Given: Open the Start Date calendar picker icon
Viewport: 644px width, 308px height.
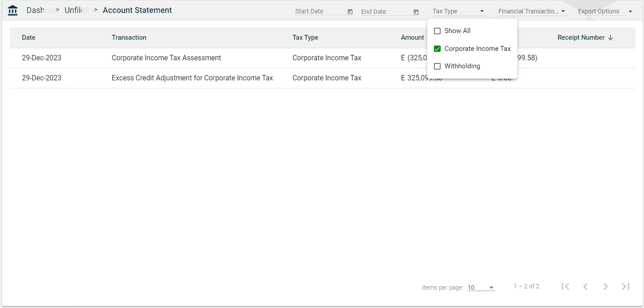Looking at the screenshot, I should click(350, 12).
